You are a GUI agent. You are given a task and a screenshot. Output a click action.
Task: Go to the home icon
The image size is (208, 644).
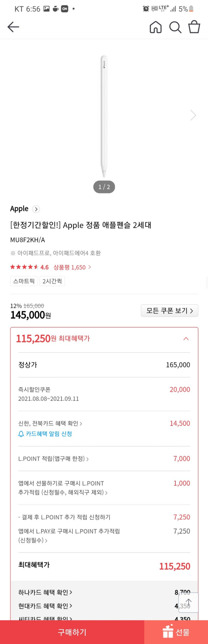pos(155,27)
